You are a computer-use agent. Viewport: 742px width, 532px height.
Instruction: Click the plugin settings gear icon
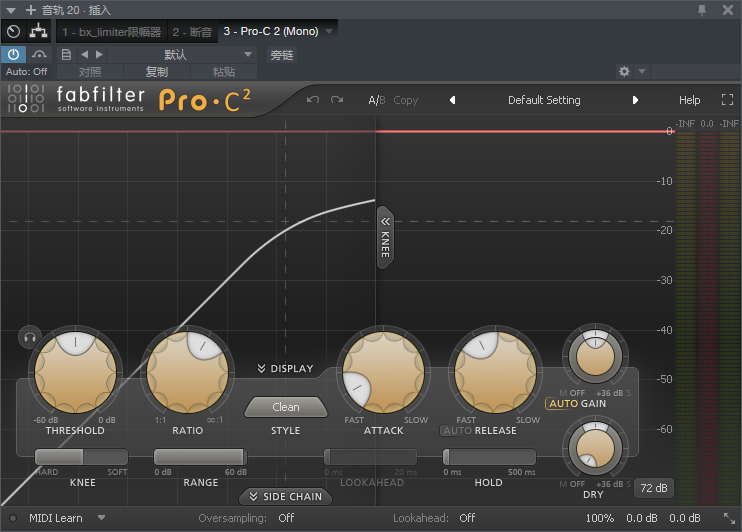coord(624,71)
